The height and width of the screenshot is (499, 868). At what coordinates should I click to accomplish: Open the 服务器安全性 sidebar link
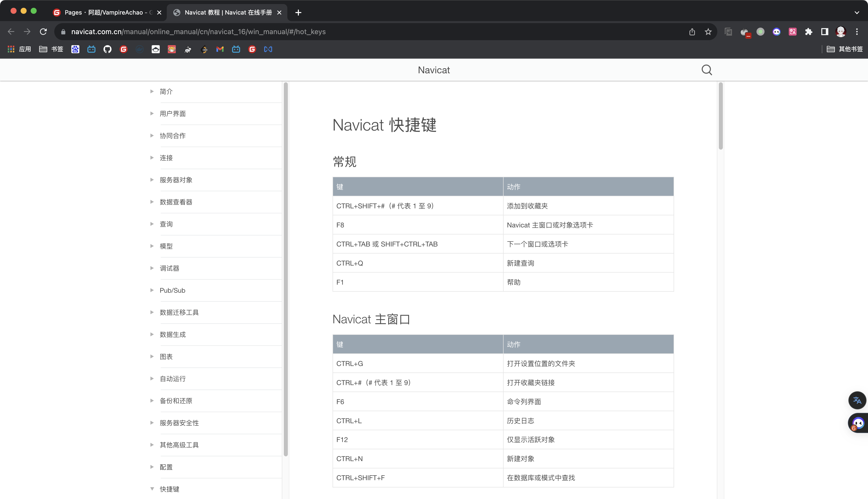tap(179, 423)
